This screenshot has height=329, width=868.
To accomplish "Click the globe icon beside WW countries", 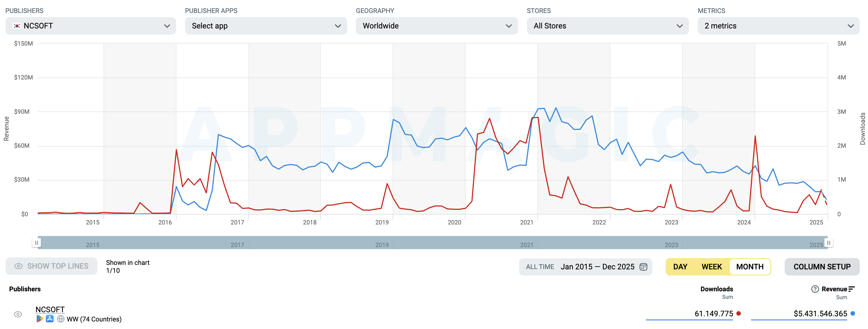I will [61, 319].
